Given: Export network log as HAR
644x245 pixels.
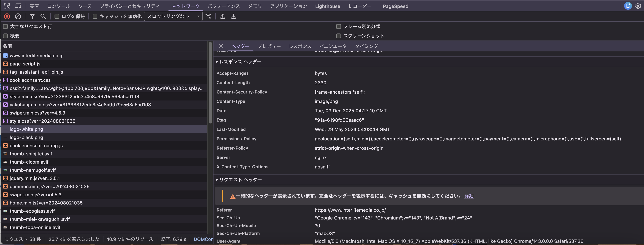Looking at the screenshot, I should point(233,16).
